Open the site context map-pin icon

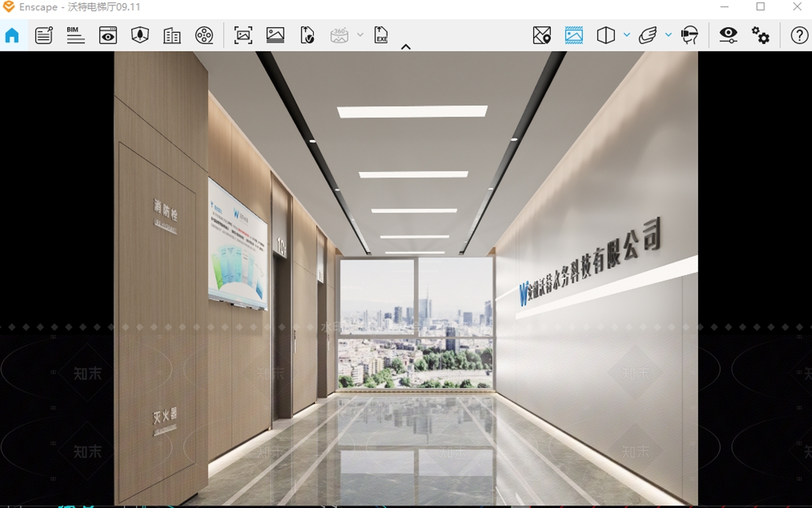(x=542, y=36)
